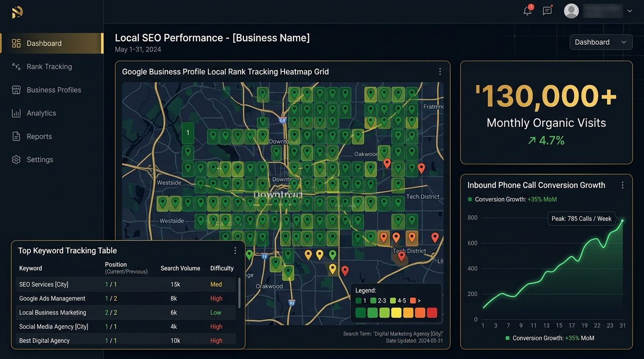Open the Dashboard view dropdown
644x359 pixels.
pos(601,42)
